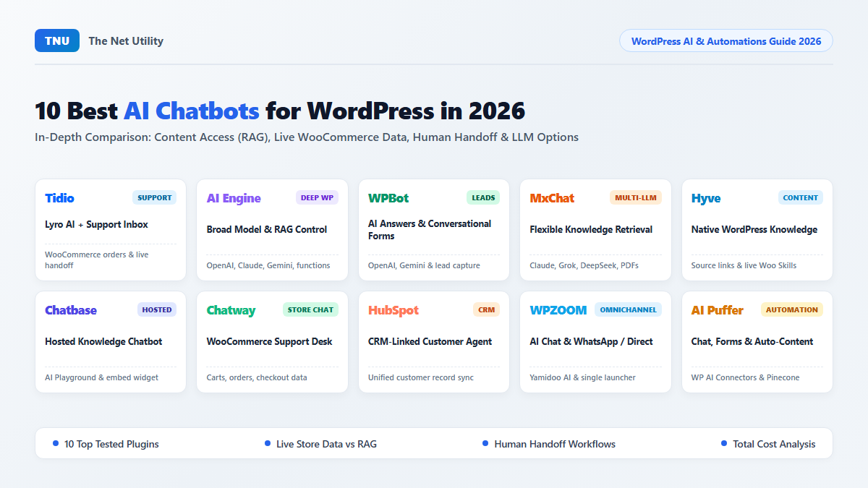868x488 pixels.
Task: Click 'Unified customer record sync' text
Action: (422, 377)
